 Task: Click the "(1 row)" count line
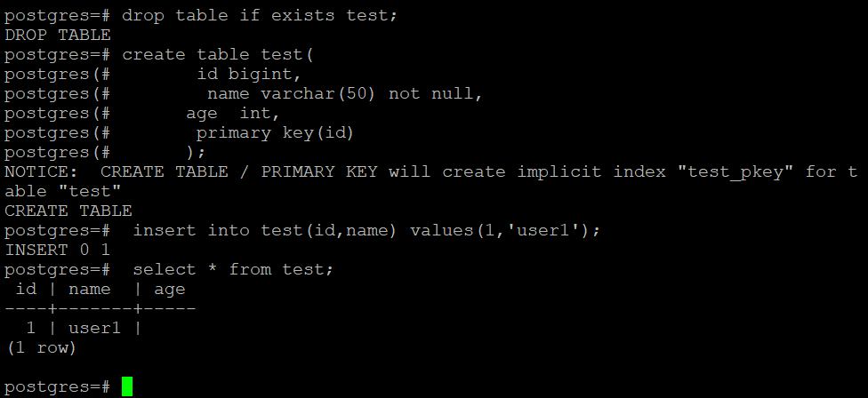coord(42,347)
